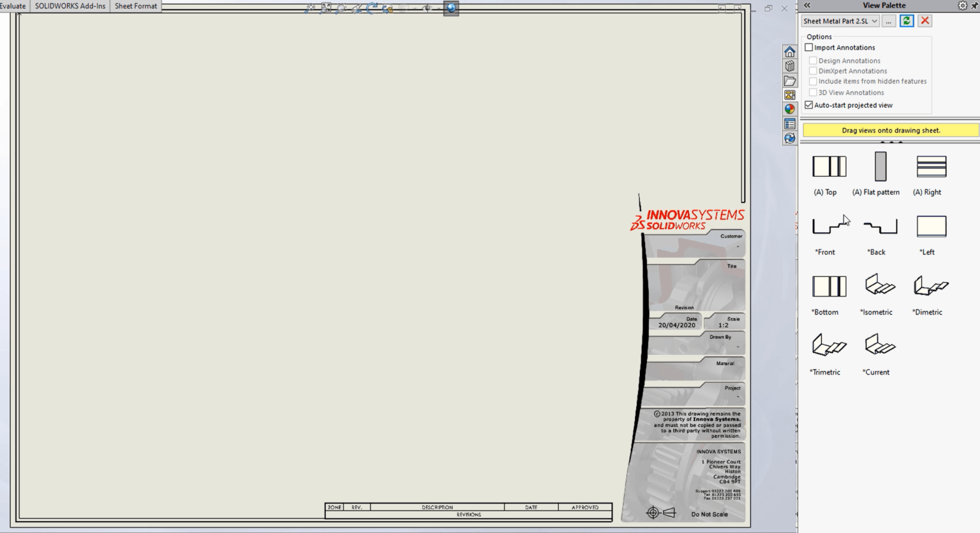Restore down the document window
980x533 pixels.
coord(768,8)
